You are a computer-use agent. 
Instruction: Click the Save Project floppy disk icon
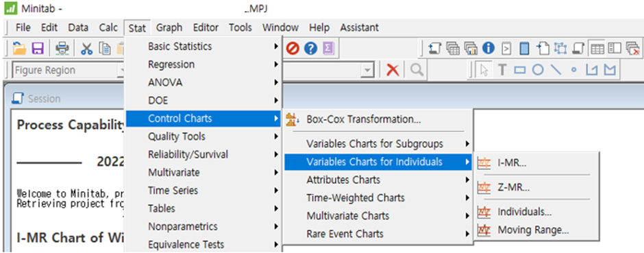(38, 49)
